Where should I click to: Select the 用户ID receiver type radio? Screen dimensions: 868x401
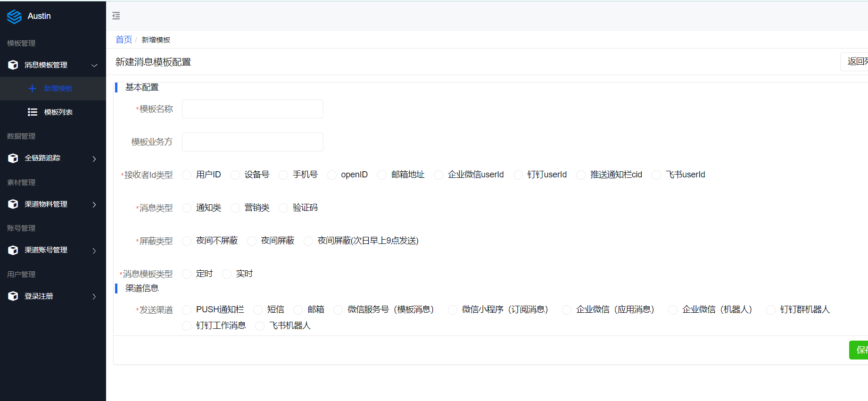pyautogui.click(x=187, y=175)
